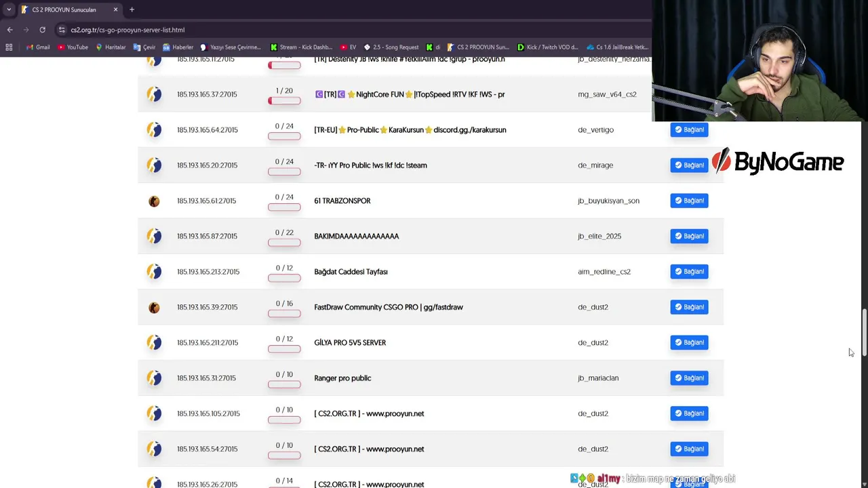Join the Bağdat Caddesi Tayfası server
The height and width of the screenshot is (488, 868).
[689, 272]
